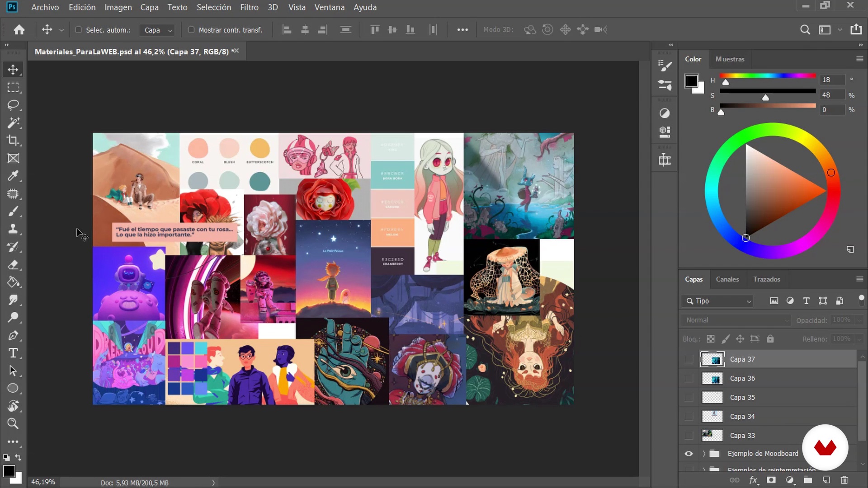
Task: Show Capa 37 layer visibility
Action: pyautogui.click(x=689, y=359)
